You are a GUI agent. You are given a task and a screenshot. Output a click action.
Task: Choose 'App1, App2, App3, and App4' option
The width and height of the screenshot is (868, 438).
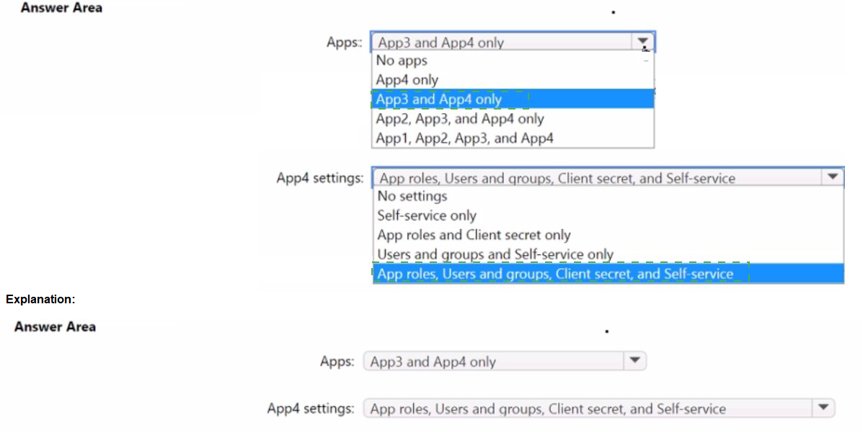tap(464, 138)
